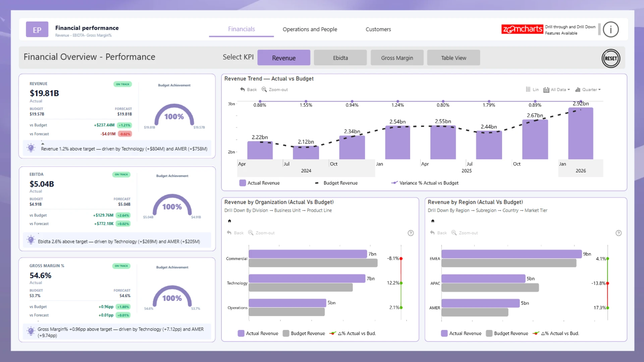Select the Table View button
This screenshot has height=362, width=644.
[x=453, y=58]
